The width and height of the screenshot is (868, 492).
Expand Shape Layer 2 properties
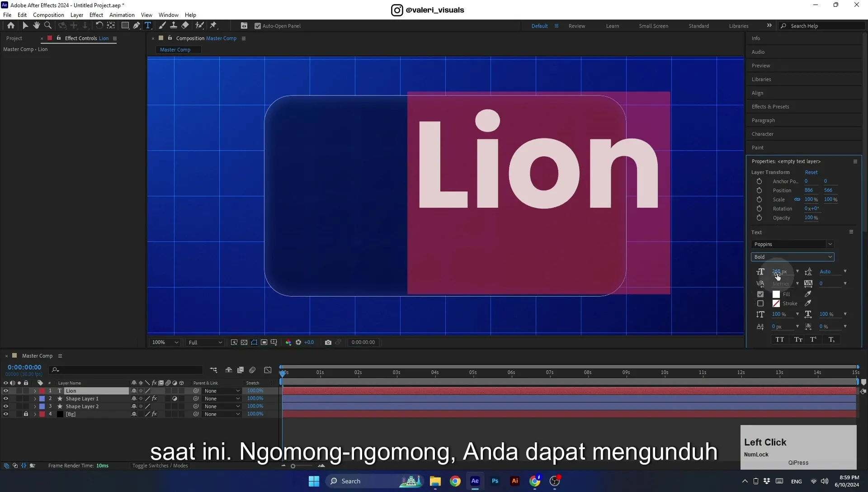pyautogui.click(x=35, y=407)
